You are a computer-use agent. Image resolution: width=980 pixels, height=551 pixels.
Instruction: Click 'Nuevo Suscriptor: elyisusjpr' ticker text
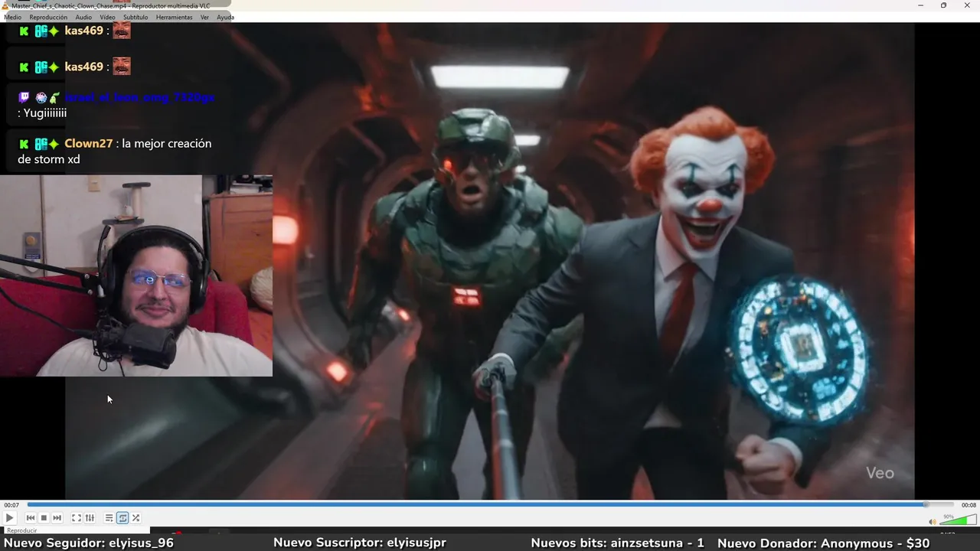pyautogui.click(x=360, y=543)
